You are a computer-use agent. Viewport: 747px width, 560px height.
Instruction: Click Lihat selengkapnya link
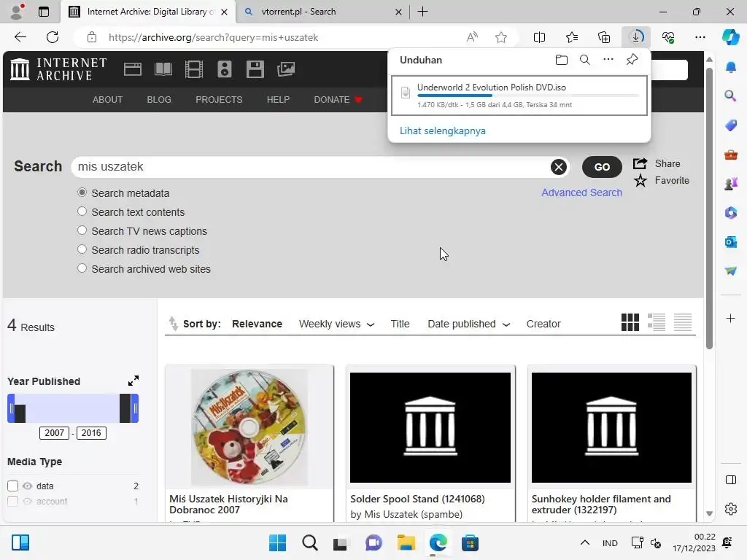point(443,131)
